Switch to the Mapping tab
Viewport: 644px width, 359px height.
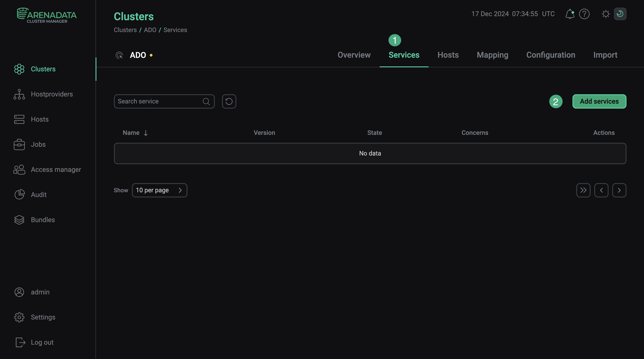492,55
